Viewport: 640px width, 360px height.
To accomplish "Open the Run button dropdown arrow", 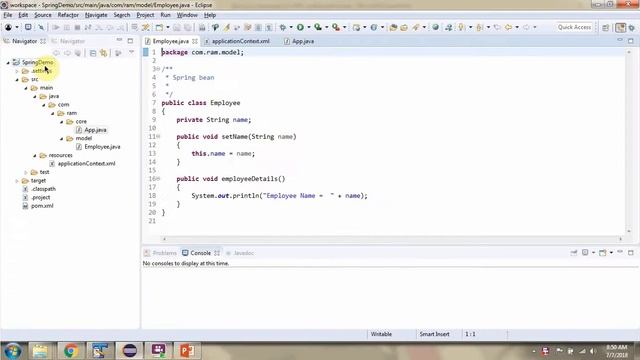I will click(309, 27).
